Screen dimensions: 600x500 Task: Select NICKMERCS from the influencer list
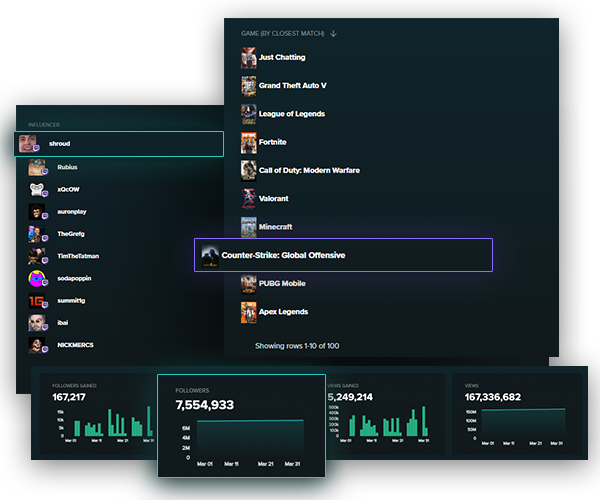pos(75,345)
